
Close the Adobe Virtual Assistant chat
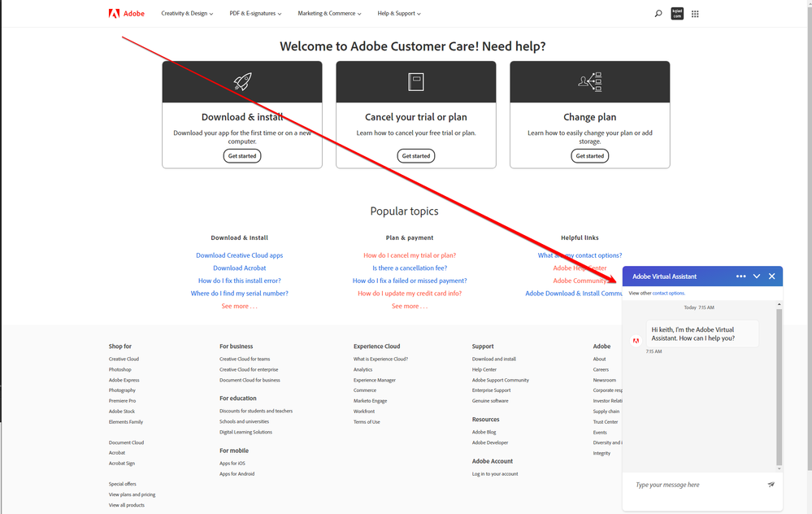point(771,277)
